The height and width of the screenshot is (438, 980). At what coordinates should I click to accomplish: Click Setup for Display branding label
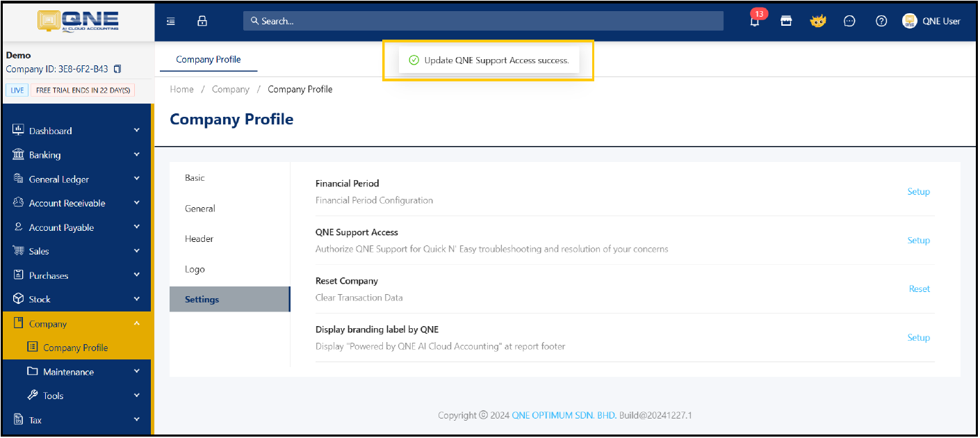(x=918, y=337)
